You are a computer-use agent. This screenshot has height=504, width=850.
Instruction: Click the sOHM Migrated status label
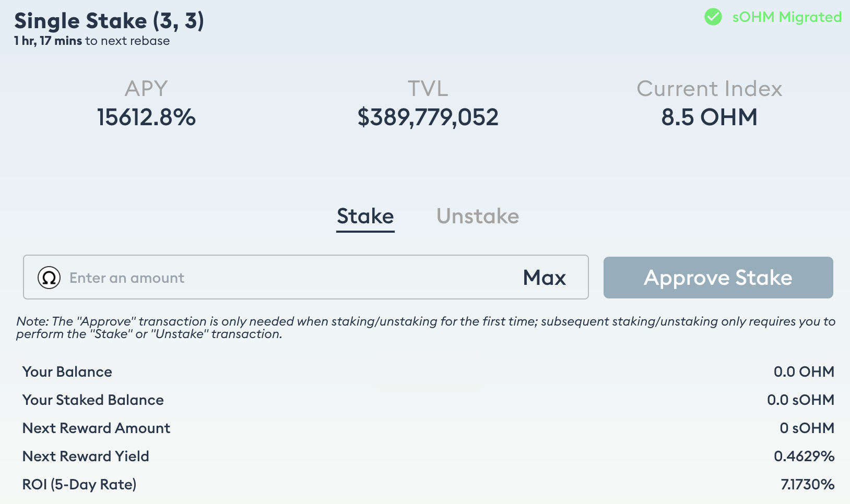(786, 17)
